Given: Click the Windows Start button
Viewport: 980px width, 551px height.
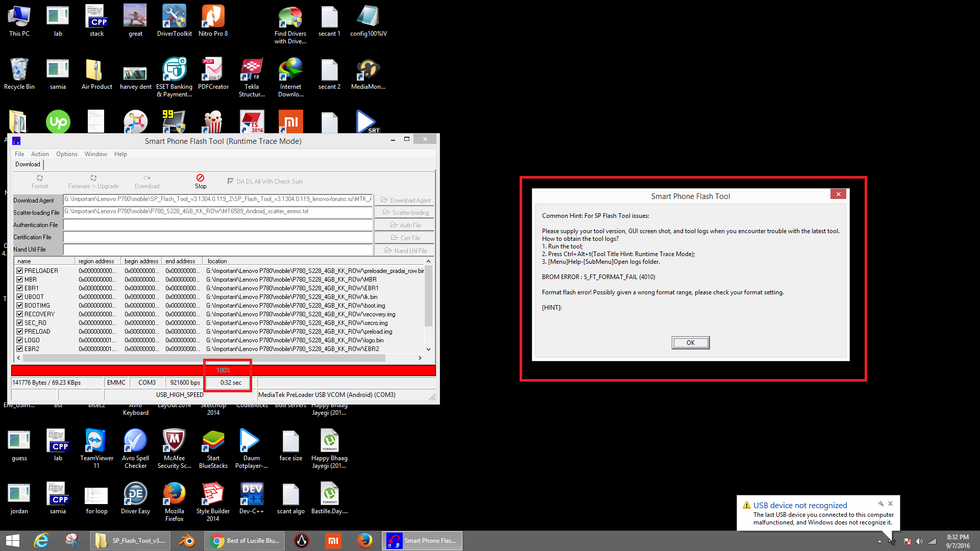Looking at the screenshot, I should click(13, 541).
